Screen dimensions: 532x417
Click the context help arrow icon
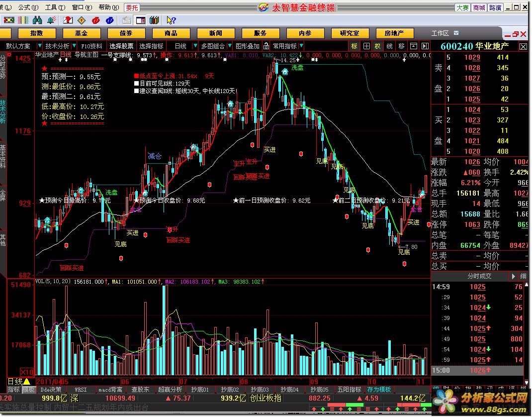[x=171, y=20]
